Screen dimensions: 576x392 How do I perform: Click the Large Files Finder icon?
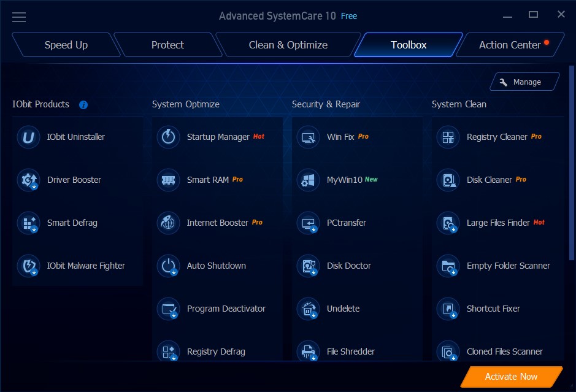click(x=448, y=223)
